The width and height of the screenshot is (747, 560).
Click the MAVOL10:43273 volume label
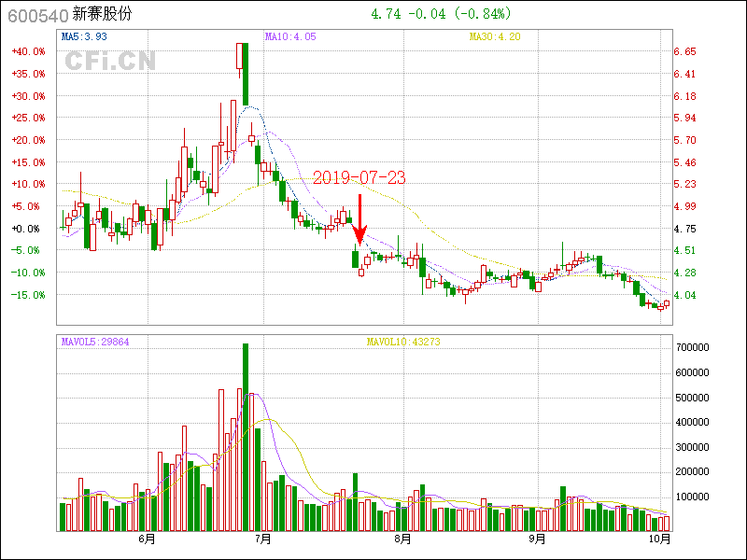(x=403, y=342)
